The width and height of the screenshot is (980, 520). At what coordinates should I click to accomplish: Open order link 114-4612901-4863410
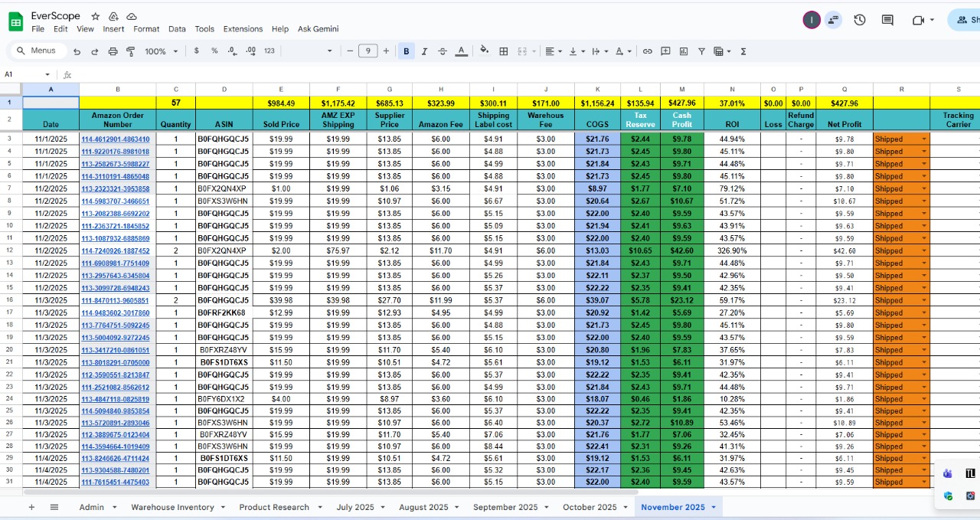click(x=116, y=139)
